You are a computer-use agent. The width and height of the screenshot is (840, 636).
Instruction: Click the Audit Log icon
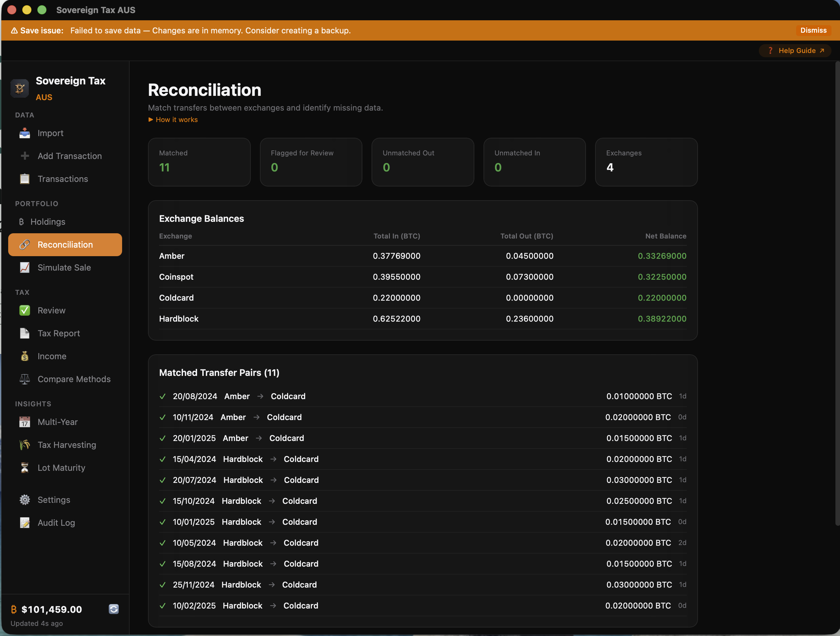24,522
